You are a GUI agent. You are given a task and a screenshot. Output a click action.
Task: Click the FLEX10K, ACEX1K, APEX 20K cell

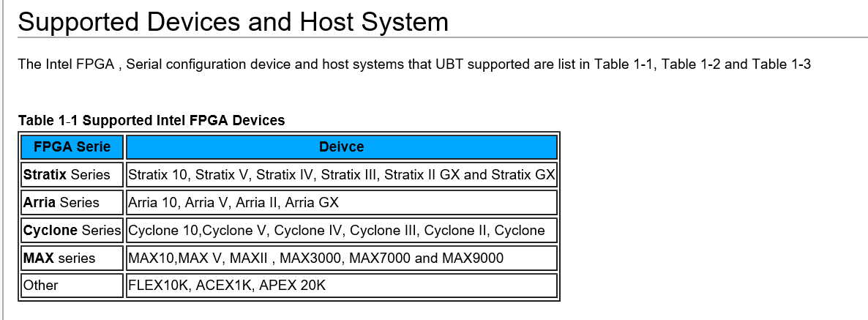click(x=341, y=286)
